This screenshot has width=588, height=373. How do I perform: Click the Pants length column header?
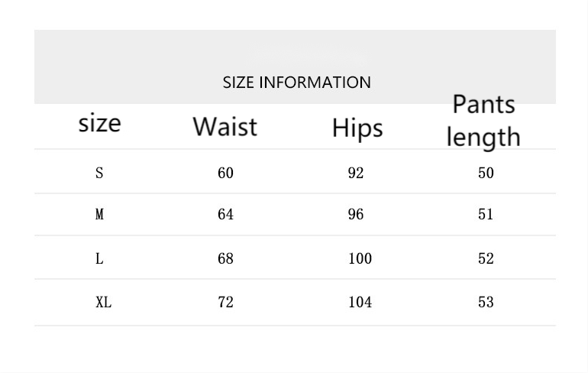tap(483, 120)
